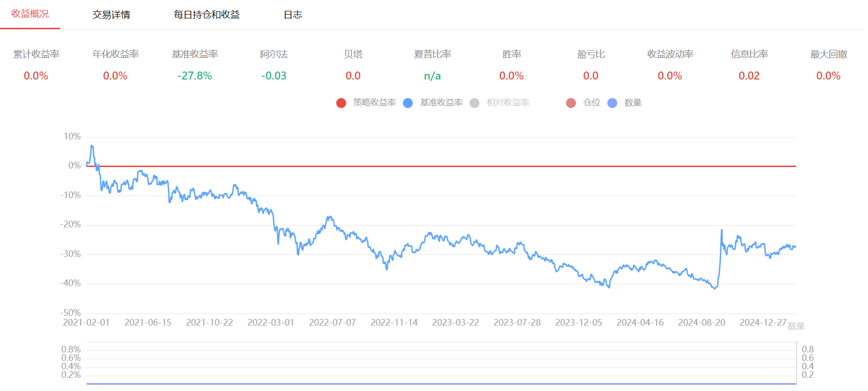Screen dimensions: 868x391
Task: Click the 2022-03-01 x-axis date label
Action: [x=271, y=322]
